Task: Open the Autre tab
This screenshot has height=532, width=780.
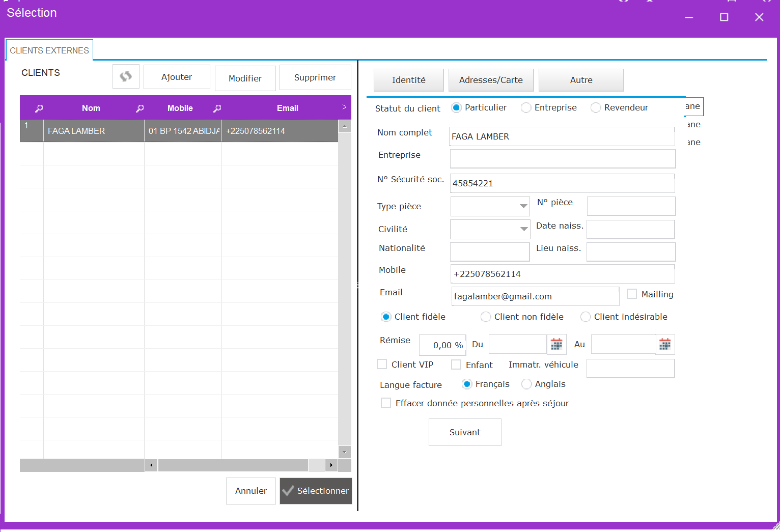Action: click(x=581, y=80)
